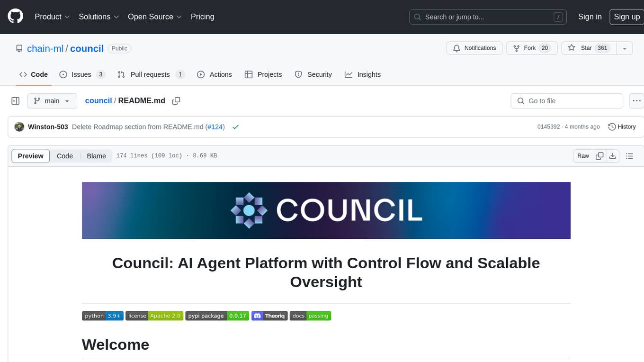Open the Sign up page
The width and height of the screenshot is (644, 362).
pos(626,17)
